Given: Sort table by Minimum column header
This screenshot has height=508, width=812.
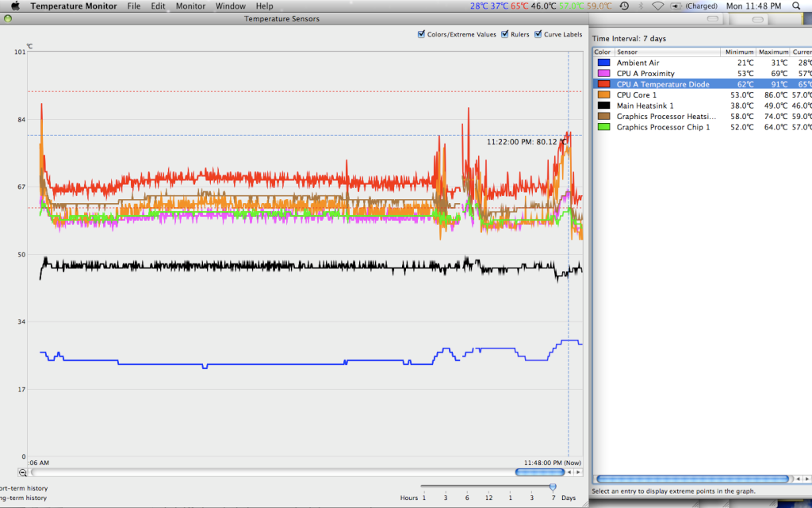Looking at the screenshot, I should (739, 52).
